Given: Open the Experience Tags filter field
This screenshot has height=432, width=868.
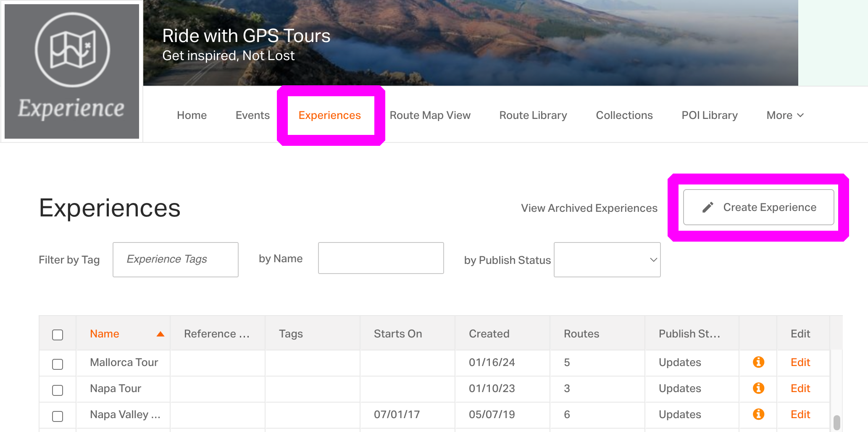Looking at the screenshot, I should coord(176,260).
